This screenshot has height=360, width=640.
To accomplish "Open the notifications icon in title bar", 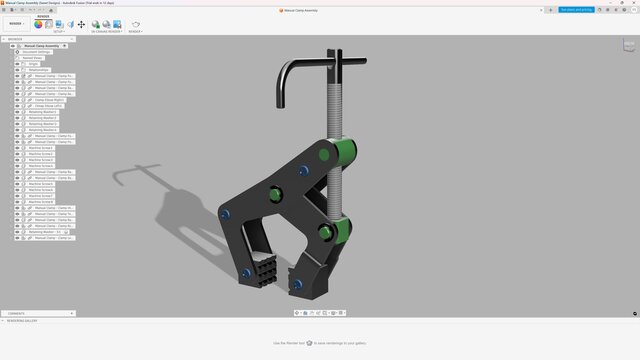I will (616, 10).
